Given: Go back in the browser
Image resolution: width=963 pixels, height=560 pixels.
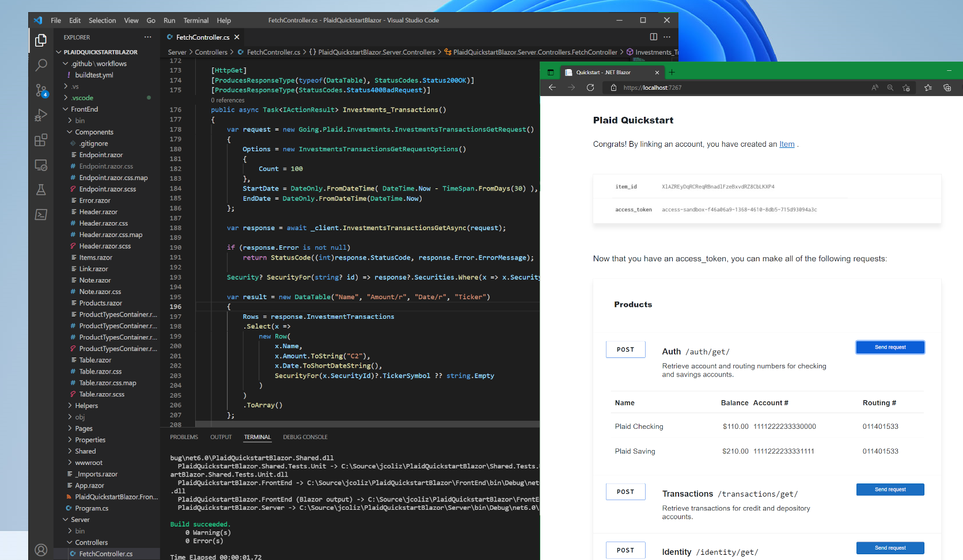Looking at the screenshot, I should click(552, 87).
